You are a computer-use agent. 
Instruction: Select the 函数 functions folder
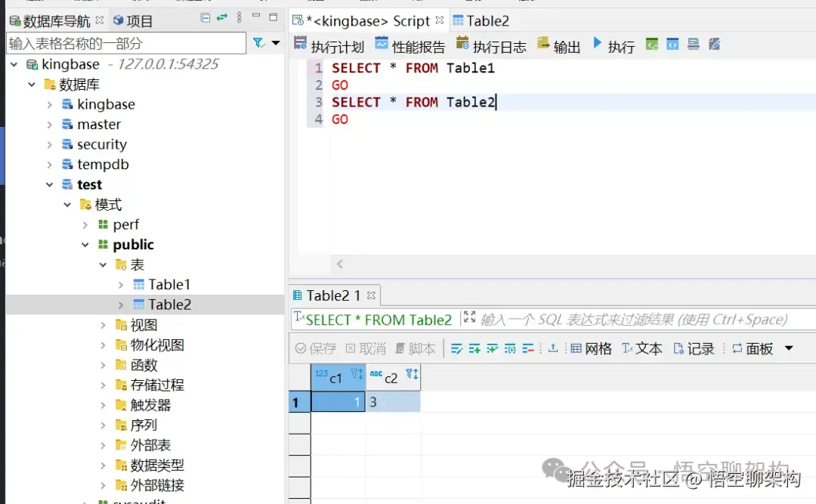click(144, 365)
